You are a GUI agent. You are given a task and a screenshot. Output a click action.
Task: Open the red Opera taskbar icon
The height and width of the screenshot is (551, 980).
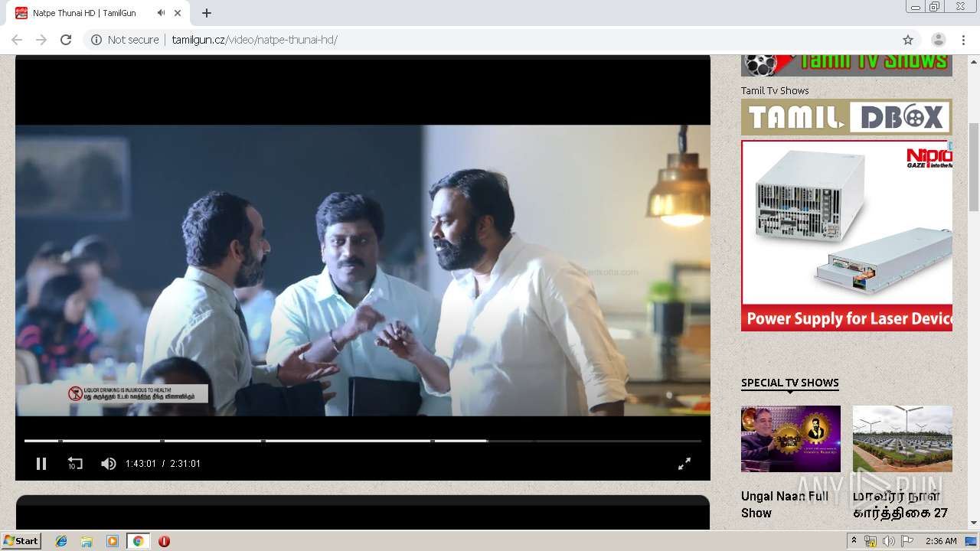click(x=164, y=541)
